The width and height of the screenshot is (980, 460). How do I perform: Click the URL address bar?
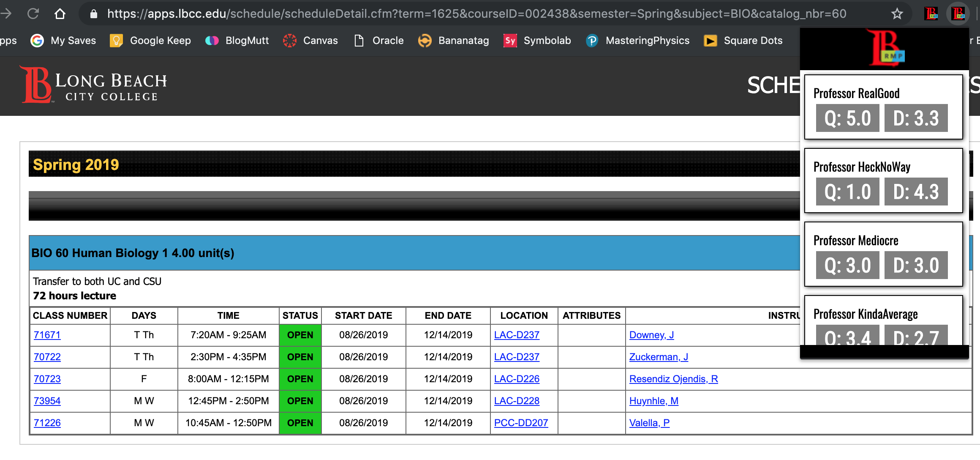click(476, 14)
